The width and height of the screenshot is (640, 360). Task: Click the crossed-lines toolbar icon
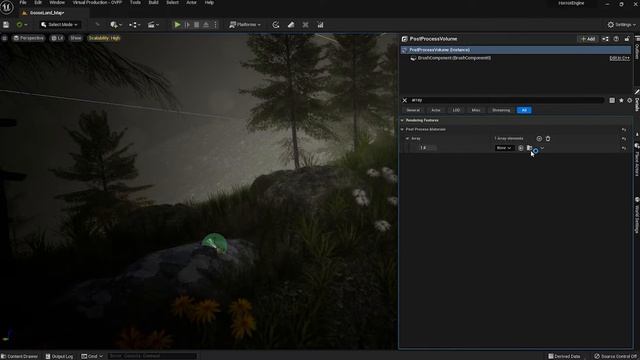(305, 25)
